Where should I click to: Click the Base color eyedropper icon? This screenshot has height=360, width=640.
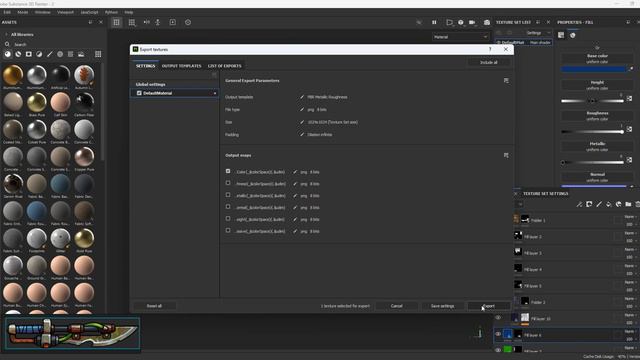631,69
